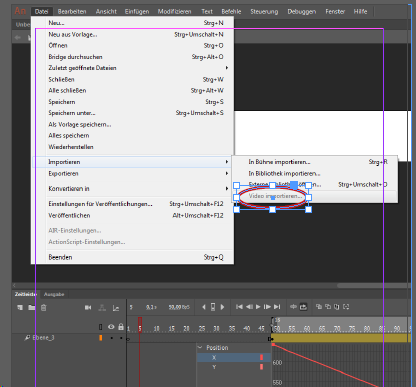Select the X position property row
The width and height of the screenshot is (416, 387).
point(234,357)
